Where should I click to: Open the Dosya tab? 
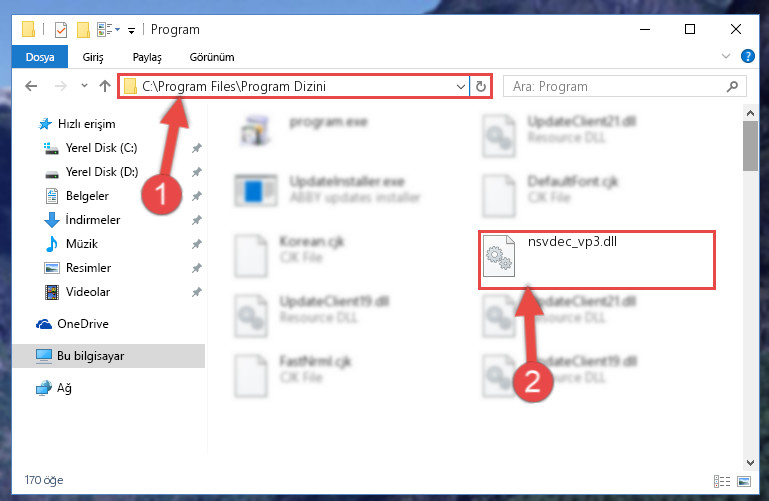[40, 57]
